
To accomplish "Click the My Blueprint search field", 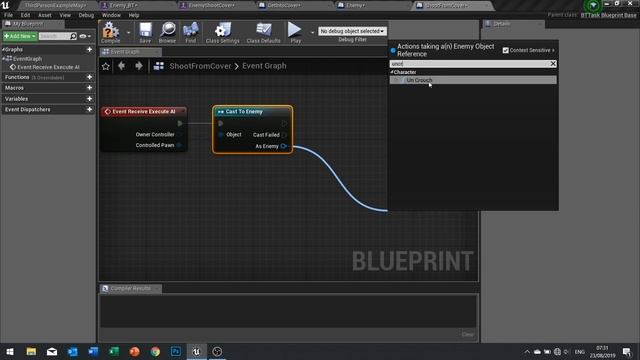I will pyautogui.click(x=54, y=36).
